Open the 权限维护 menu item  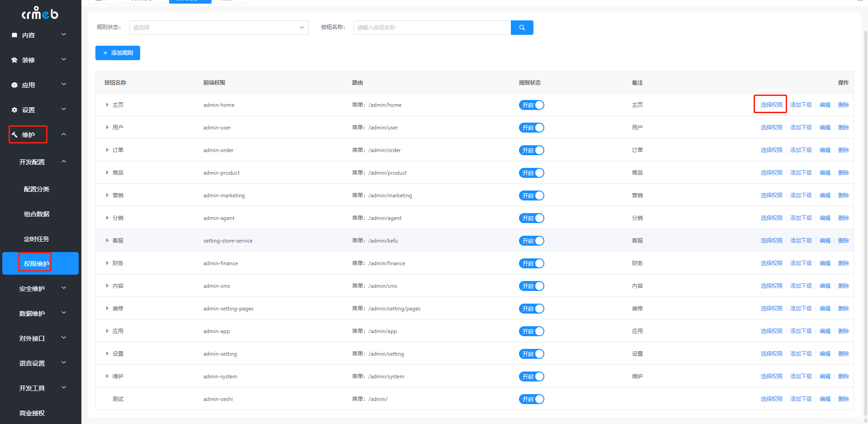click(x=37, y=264)
